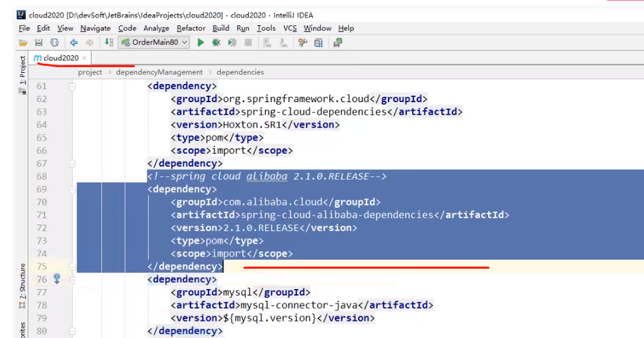Collapse the dependency fold marker at line 61
Screen dimensions: 644x338
click(x=72, y=86)
